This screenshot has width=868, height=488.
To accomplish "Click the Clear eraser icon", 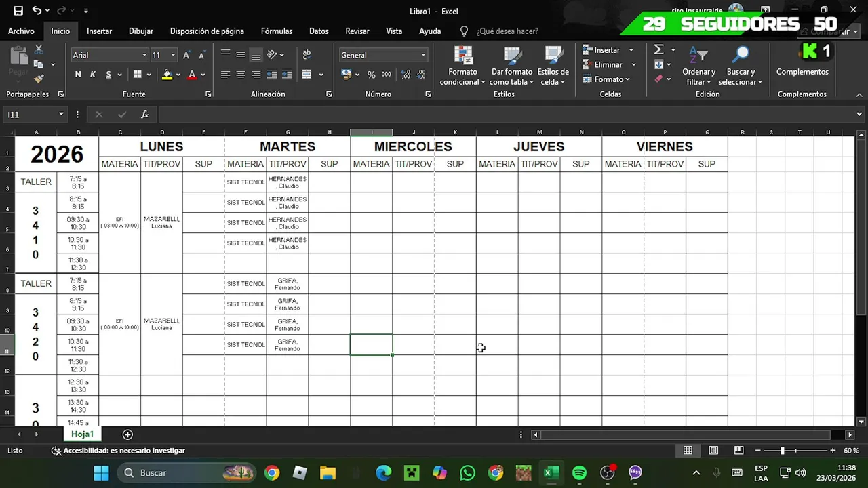I will tap(658, 79).
